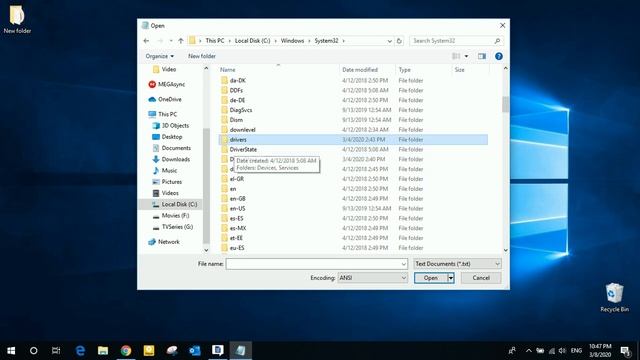This screenshot has width=640, height=360.
Task: Expand the Open button dropdown arrow
Action: (451, 278)
